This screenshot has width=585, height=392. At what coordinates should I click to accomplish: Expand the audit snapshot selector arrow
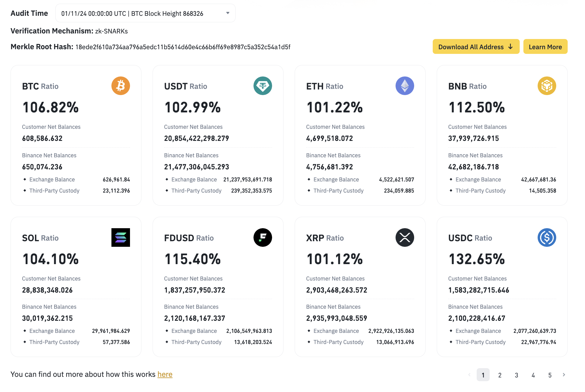pos(227,13)
